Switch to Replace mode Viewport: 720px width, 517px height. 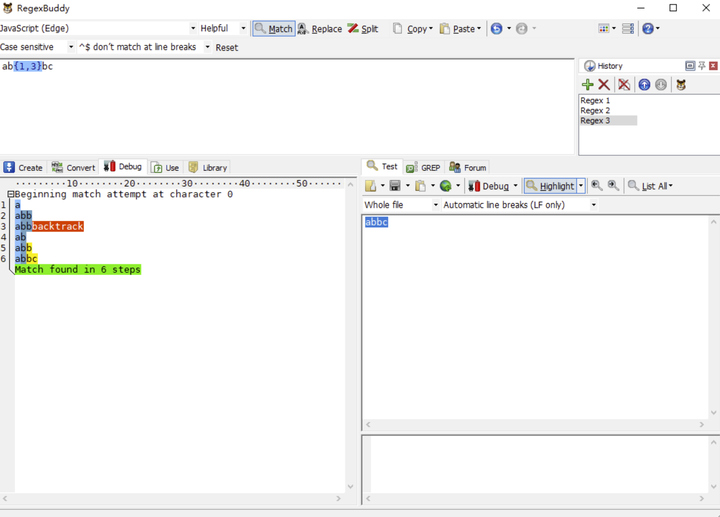click(x=320, y=28)
